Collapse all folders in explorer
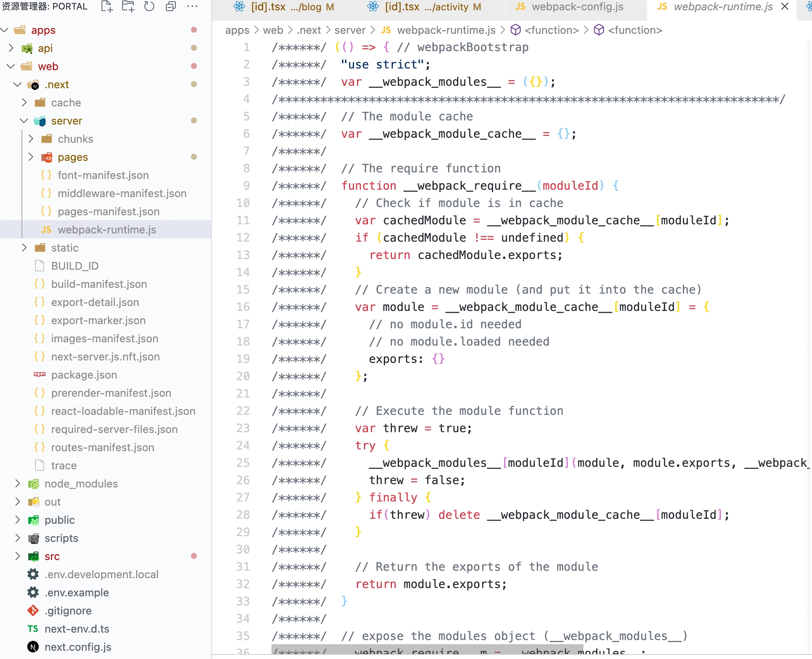This screenshot has width=812, height=659. (x=171, y=7)
